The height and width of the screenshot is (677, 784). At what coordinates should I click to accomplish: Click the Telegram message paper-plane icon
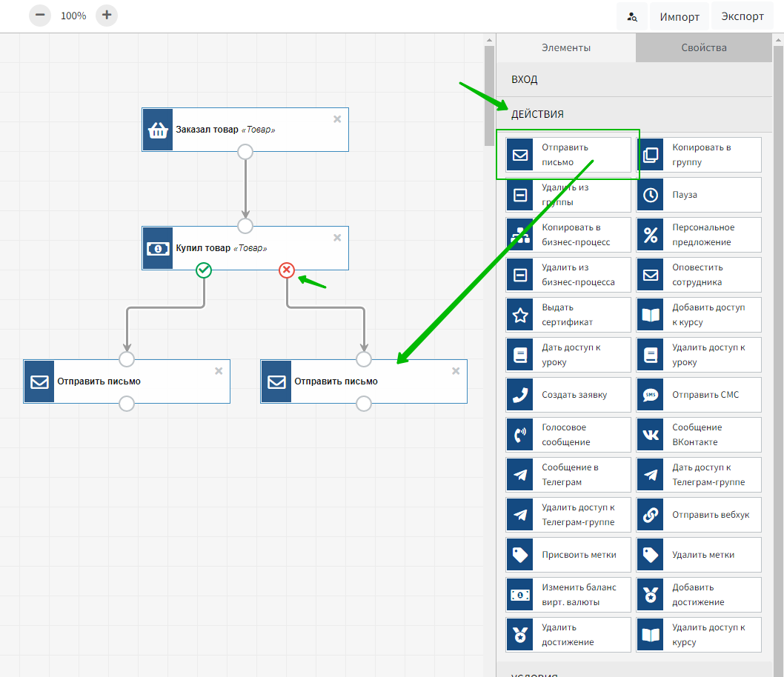pyautogui.click(x=520, y=476)
